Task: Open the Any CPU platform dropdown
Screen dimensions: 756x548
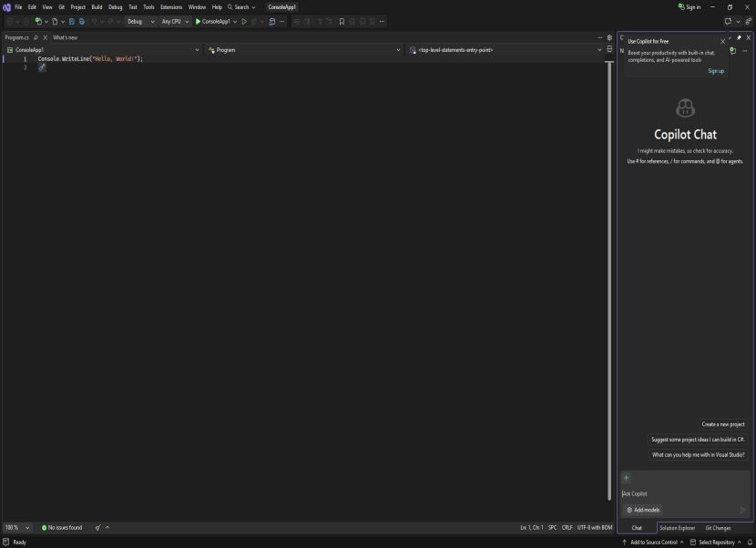Action: click(x=175, y=21)
